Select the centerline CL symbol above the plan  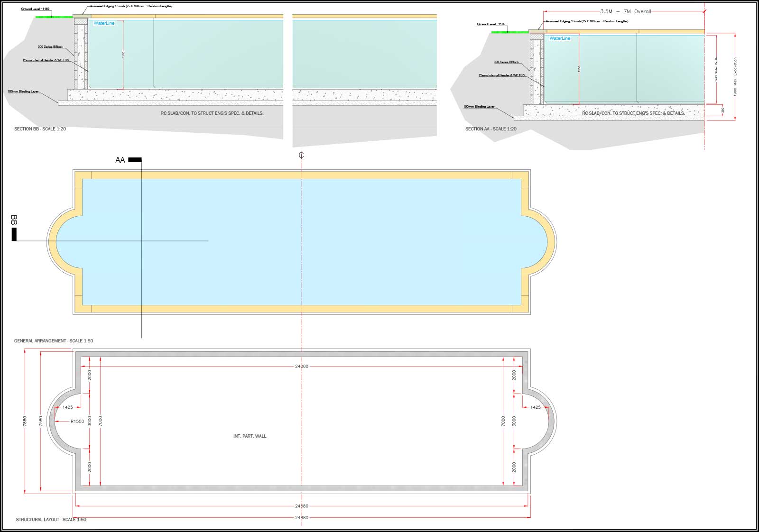pos(301,156)
